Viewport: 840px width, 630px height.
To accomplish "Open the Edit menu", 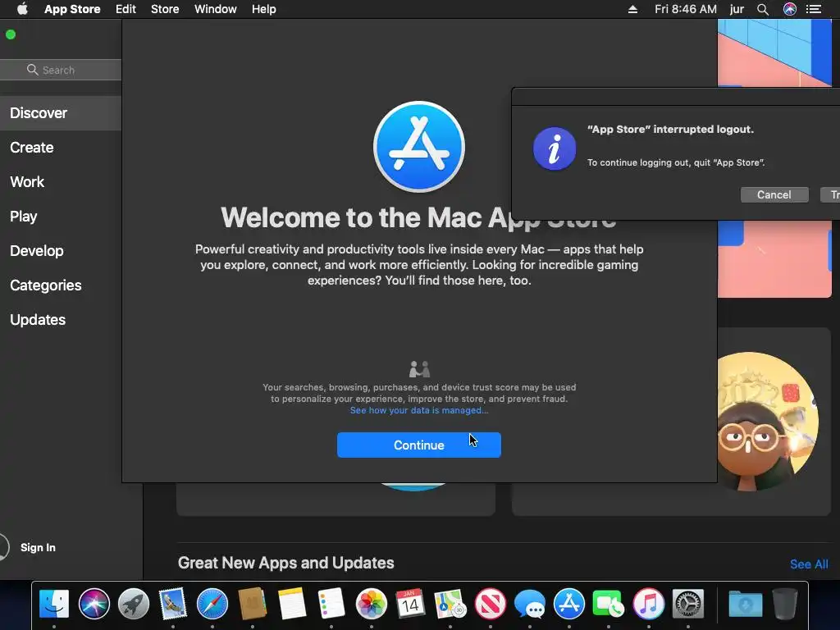I will (x=126, y=9).
